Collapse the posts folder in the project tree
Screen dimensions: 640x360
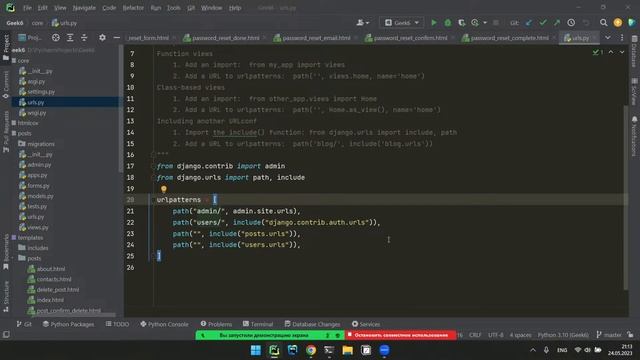pyautogui.click(x=14, y=133)
